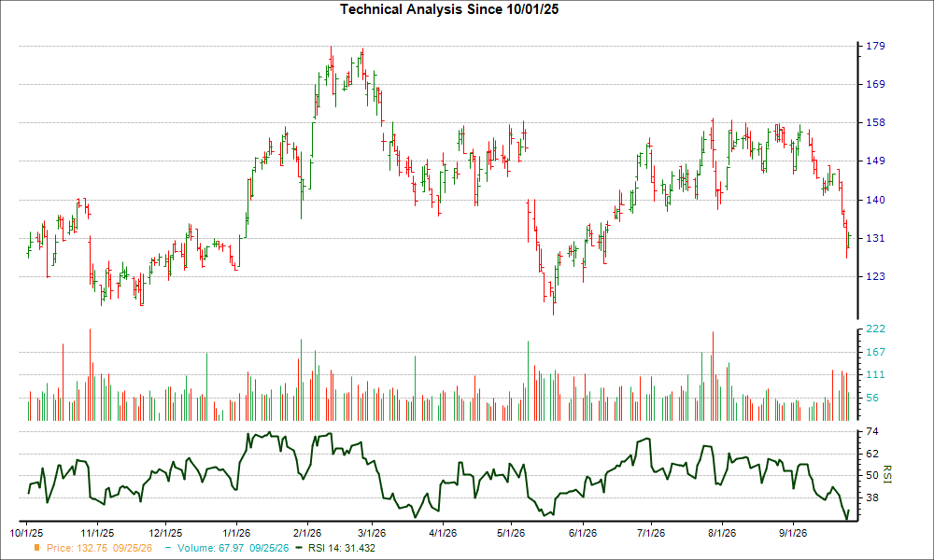Click the 149 price axis label
This screenshot has height=560, width=934.
pos(875,161)
